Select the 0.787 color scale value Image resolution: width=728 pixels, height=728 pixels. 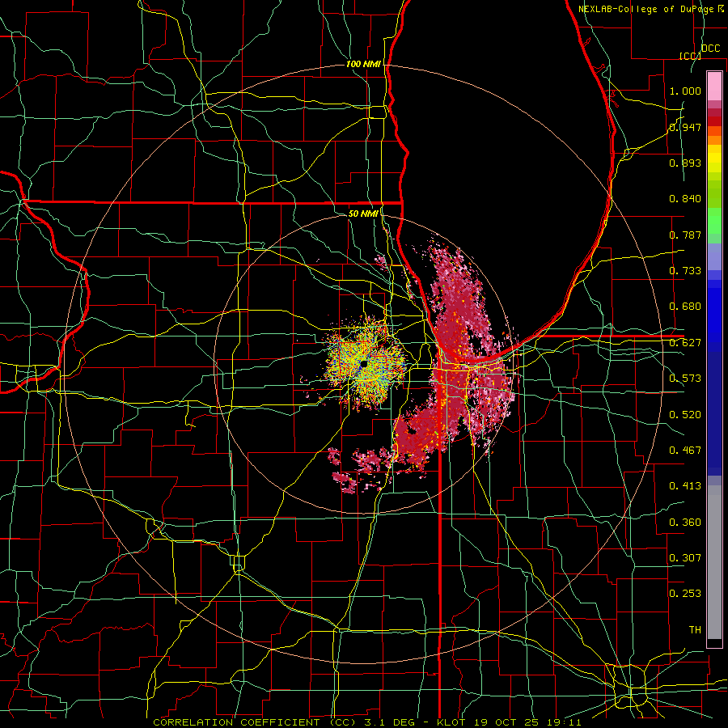[x=685, y=235]
